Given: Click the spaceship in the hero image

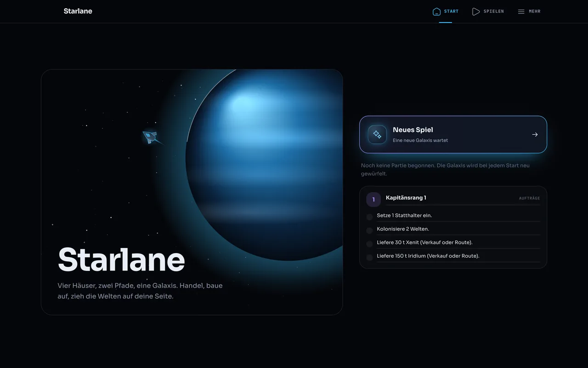Looking at the screenshot, I should 150,137.
